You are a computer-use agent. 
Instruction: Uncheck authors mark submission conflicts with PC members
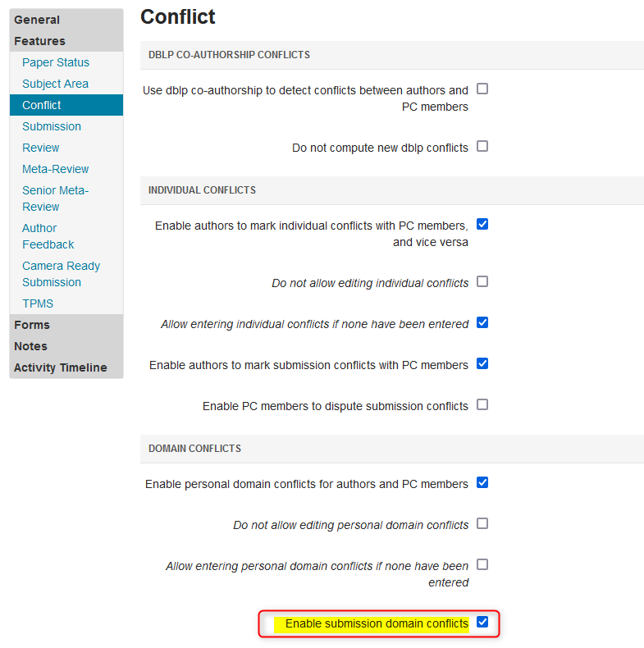point(482,363)
